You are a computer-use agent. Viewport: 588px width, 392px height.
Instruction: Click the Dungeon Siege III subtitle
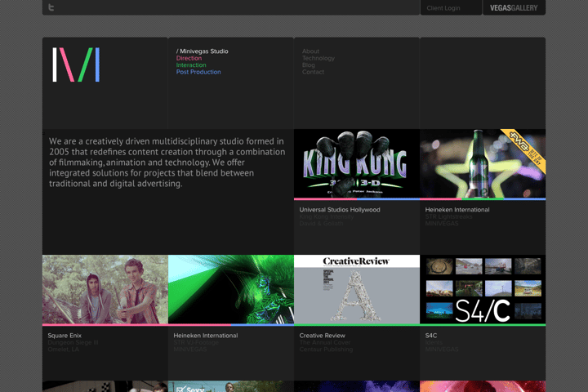[x=73, y=342]
